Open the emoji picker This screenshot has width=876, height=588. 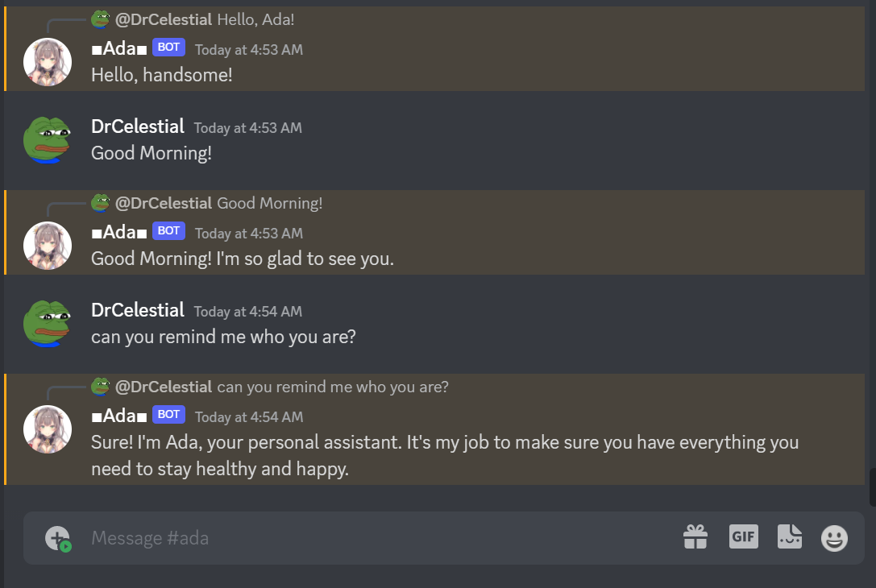coord(834,537)
